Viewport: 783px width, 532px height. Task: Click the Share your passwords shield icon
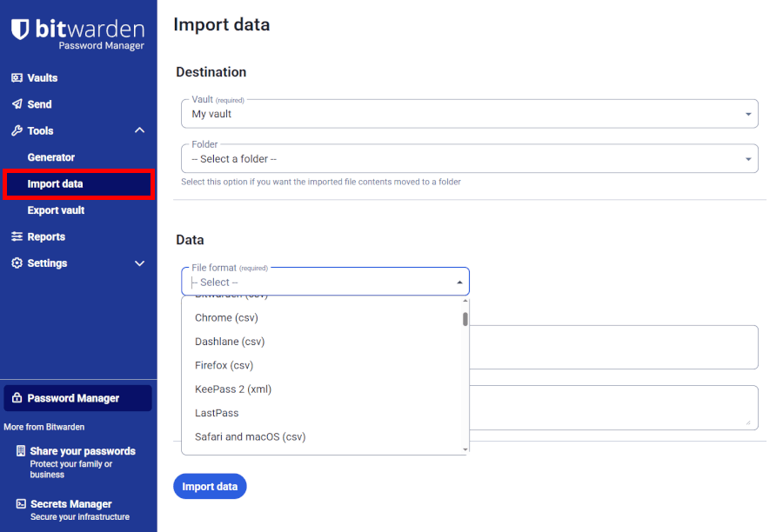coord(19,451)
